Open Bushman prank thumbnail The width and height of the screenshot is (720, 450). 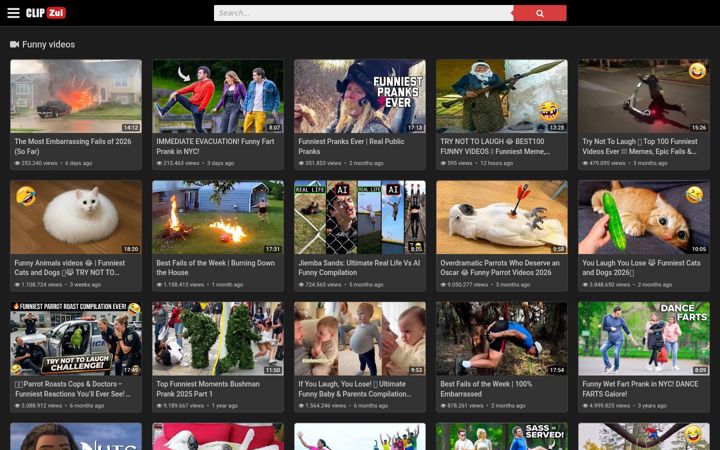pos(218,338)
